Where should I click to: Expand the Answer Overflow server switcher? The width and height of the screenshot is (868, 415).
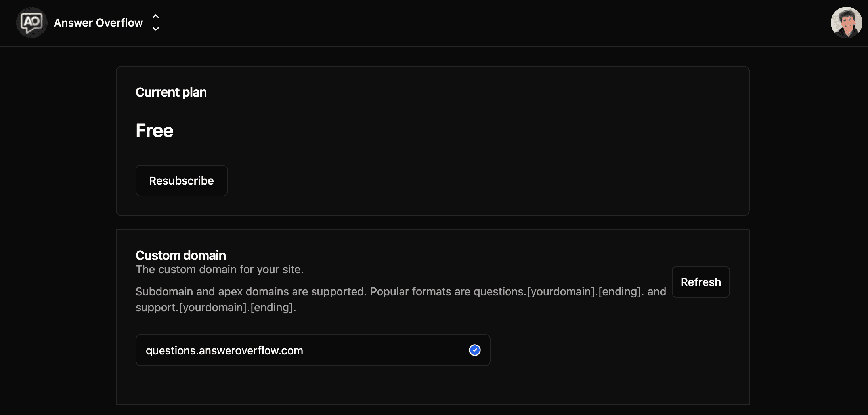click(x=156, y=23)
